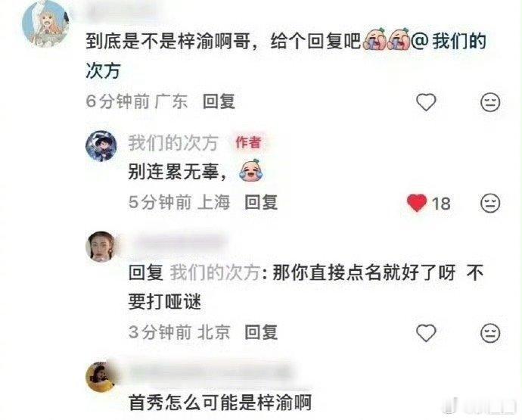Tap dislike face on author's 上海 reply
Image resolution: width=522 pixels, height=420 pixels.
click(490, 203)
